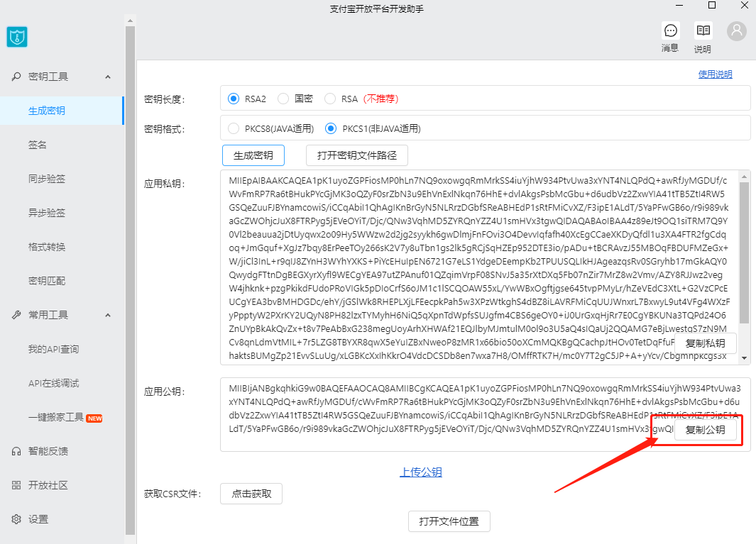Choose PKCS8(JAVA适用) key format
This screenshot has width=756, height=544.
coord(234,128)
